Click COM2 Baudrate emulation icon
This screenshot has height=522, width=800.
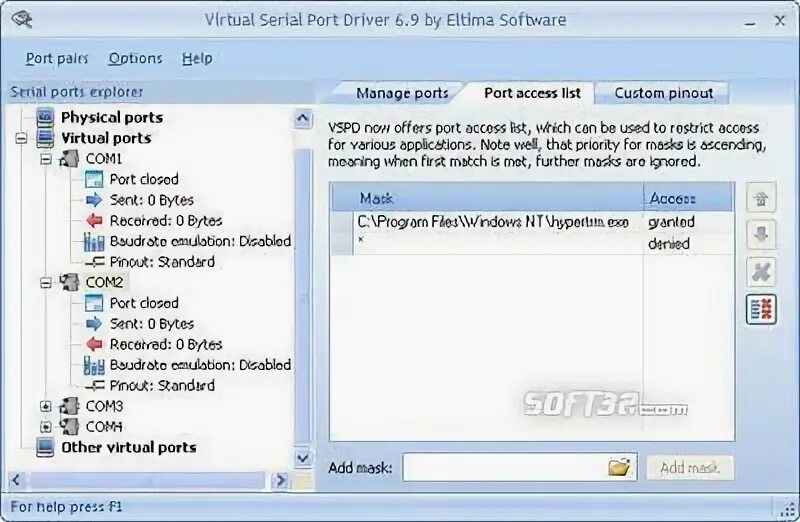click(94, 365)
